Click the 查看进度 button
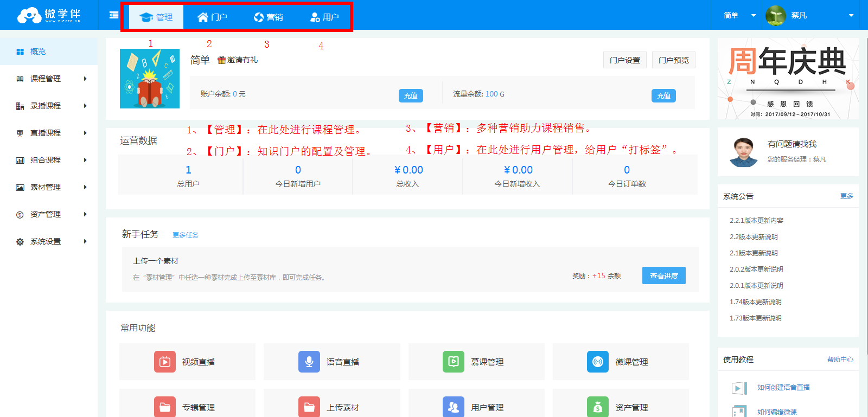 (x=664, y=275)
